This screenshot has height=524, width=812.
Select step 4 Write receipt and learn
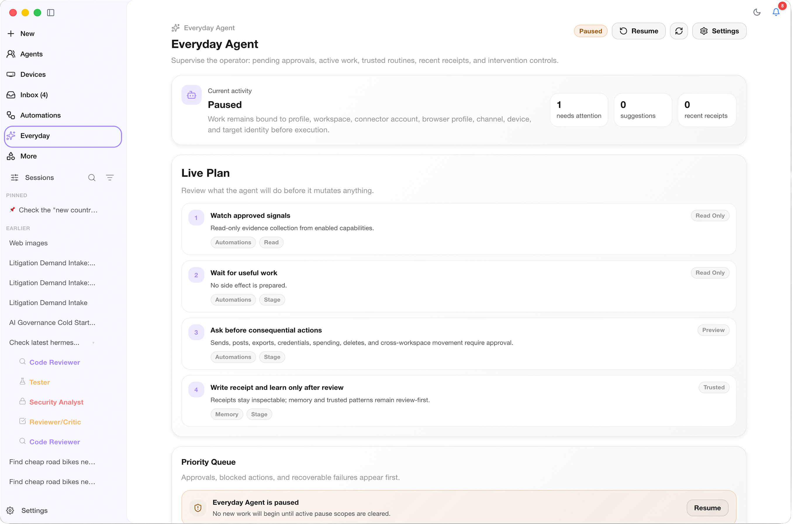[459, 401]
